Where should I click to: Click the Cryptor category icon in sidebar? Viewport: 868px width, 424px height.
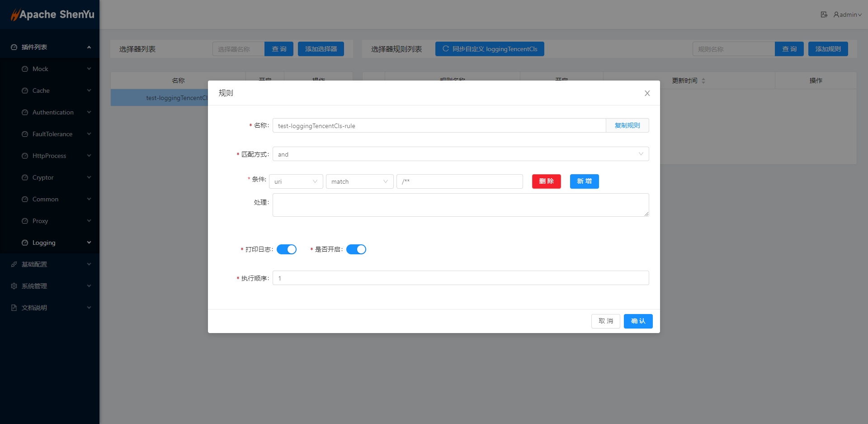tap(25, 177)
